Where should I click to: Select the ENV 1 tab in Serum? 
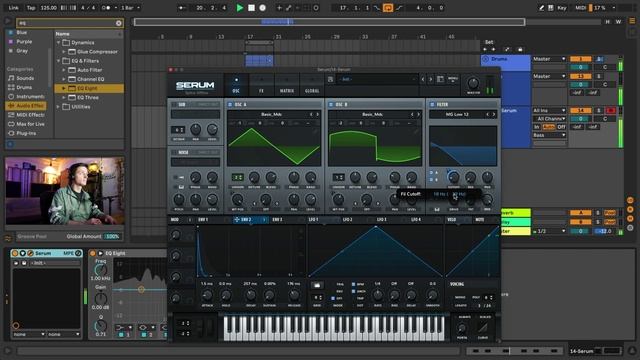[x=203, y=220]
